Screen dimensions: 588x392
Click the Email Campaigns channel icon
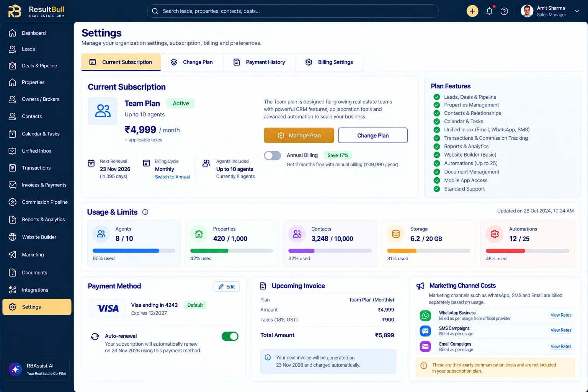(425, 346)
